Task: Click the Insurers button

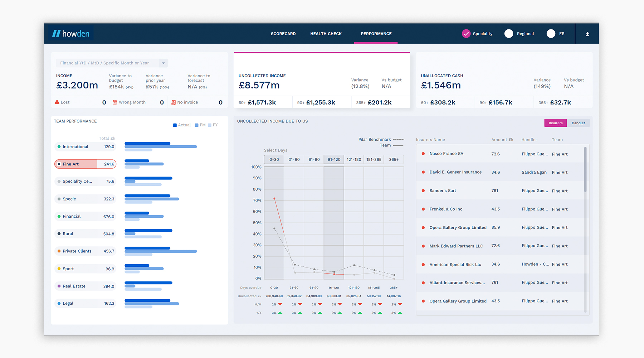Action: click(x=556, y=123)
